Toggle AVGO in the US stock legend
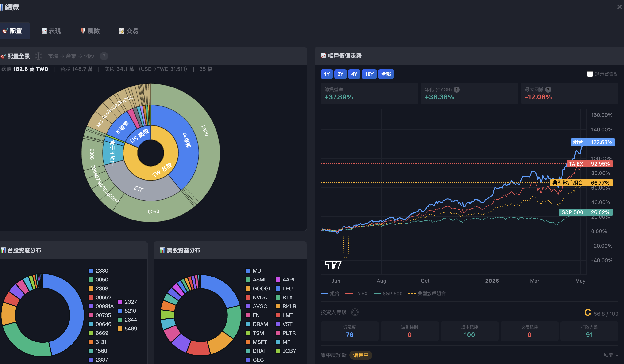 [257, 306]
